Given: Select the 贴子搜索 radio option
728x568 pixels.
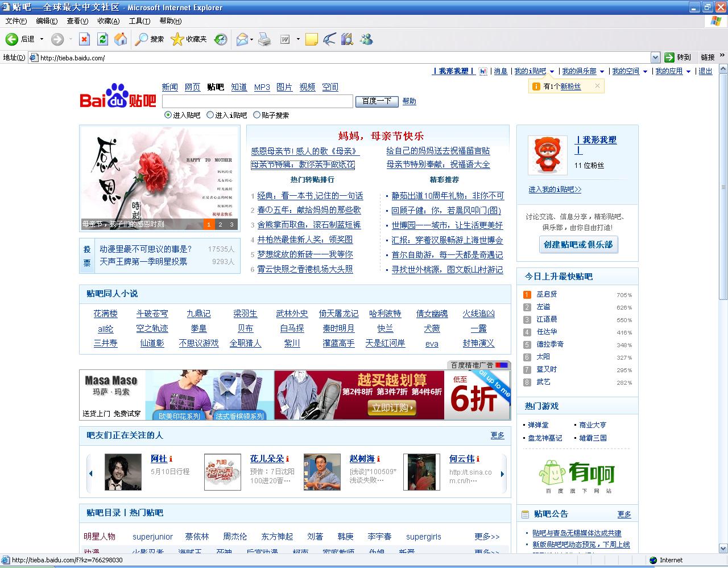Looking at the screenshot, I should coord(257,115).
